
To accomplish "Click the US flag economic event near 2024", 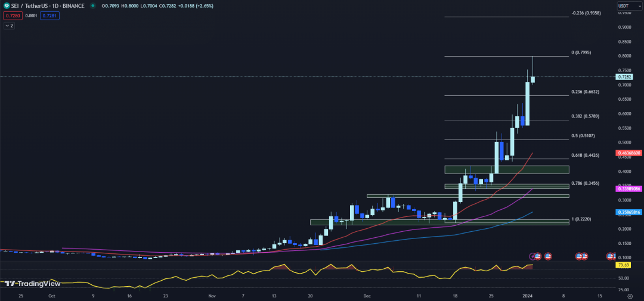I will [x=537, y=256].
